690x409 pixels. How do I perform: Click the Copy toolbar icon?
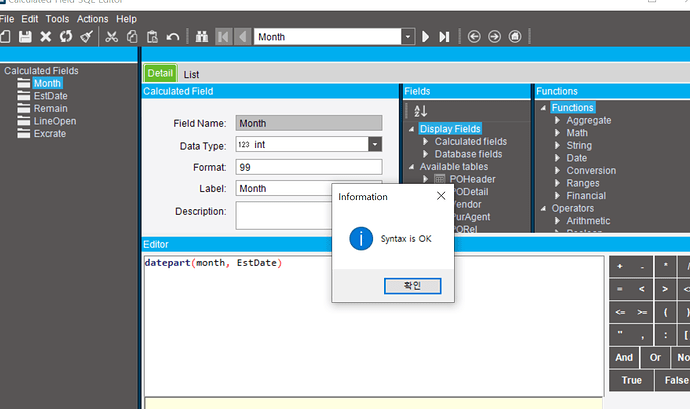pos(132,37)
